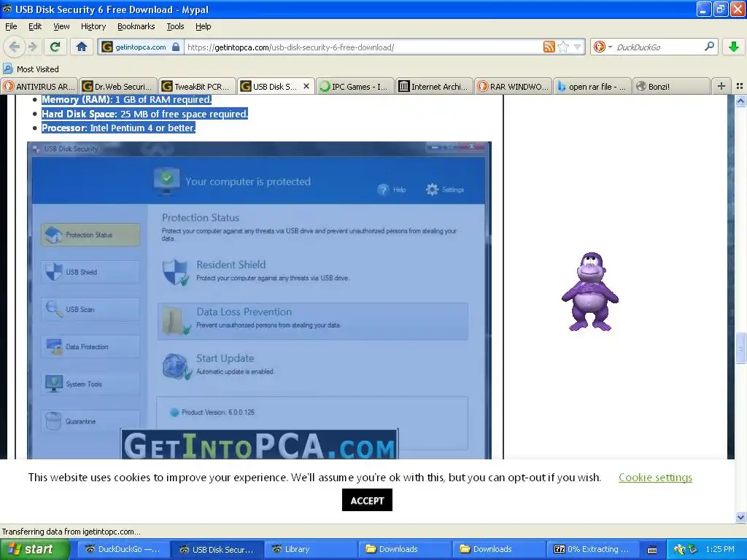Click the tray clock showing 1:25 PM
747x560 pixels.
tap(719, 549)
